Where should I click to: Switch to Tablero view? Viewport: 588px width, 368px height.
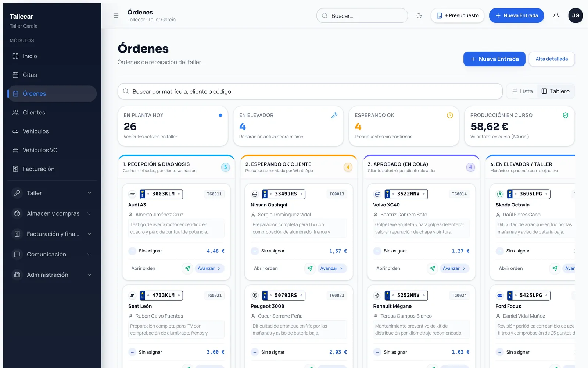coord(555,91)
